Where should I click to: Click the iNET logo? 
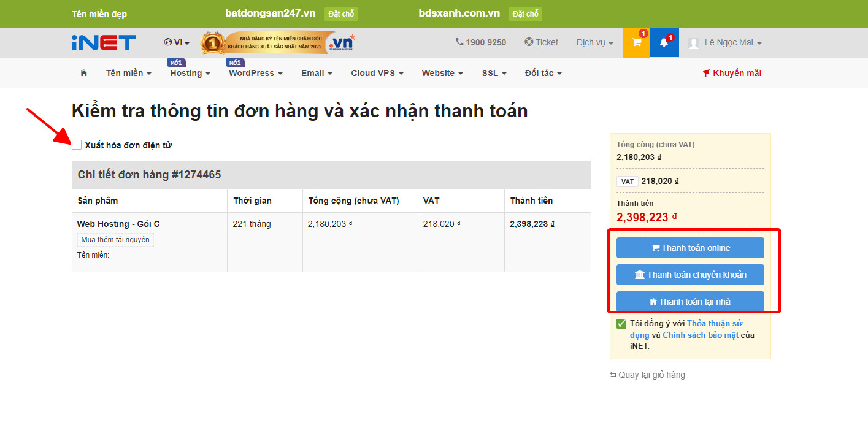104,42
